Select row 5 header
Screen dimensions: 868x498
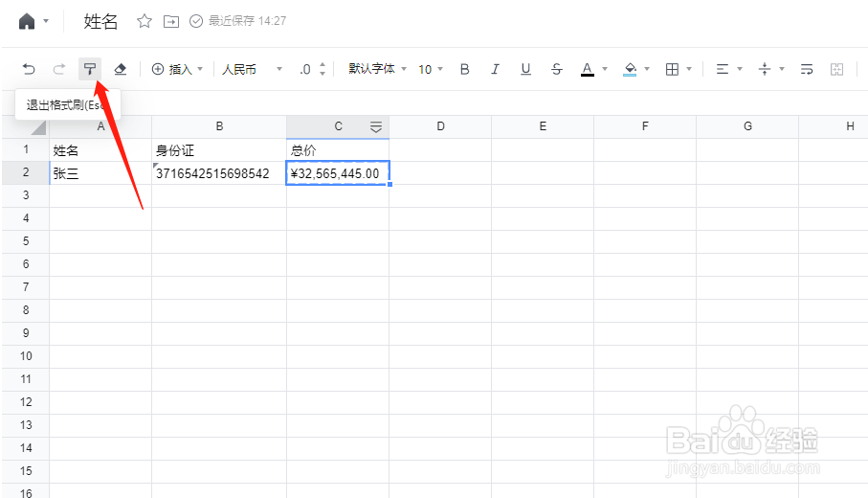pyautogui.click(x=26, y=241)
